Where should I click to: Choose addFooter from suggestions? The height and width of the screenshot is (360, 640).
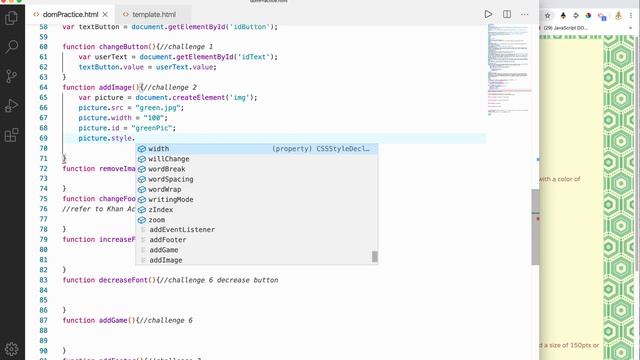[x=257, y=240]
